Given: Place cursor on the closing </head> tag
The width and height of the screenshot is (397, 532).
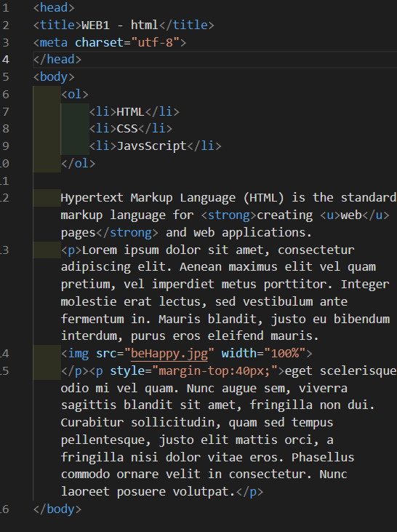Looking at the screenshot, I should tap(57, 60).
